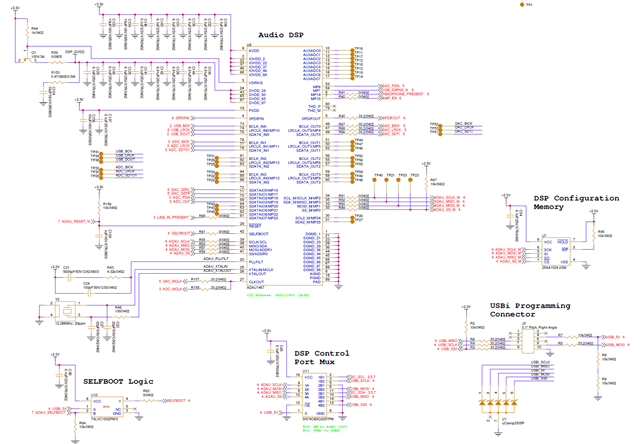Click the AUXADC0 pin label
The height and width of the screenshot is (444, 640).
coord(312,51)
